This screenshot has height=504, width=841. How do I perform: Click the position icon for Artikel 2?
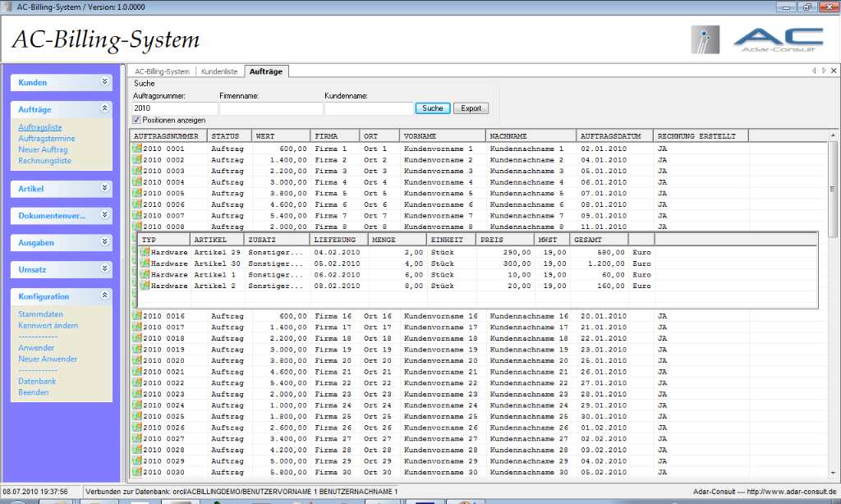pos(145,286)
